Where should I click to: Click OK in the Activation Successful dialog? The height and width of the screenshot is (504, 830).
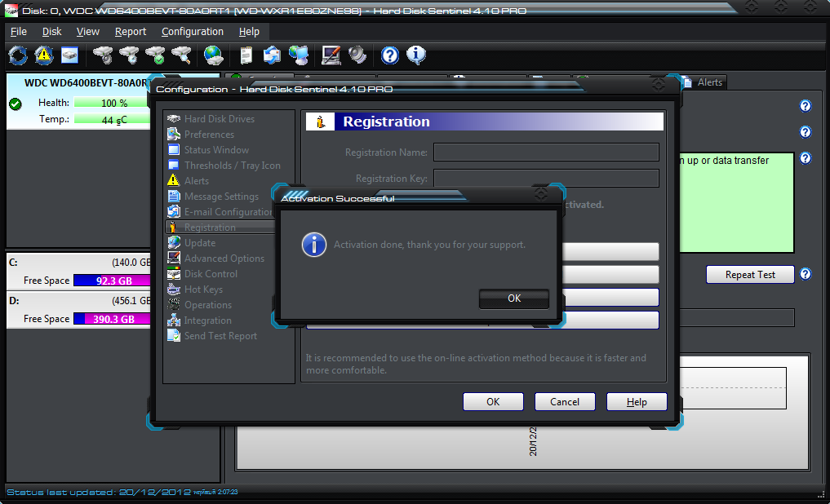pyautogui.click(x=513, y=298)
